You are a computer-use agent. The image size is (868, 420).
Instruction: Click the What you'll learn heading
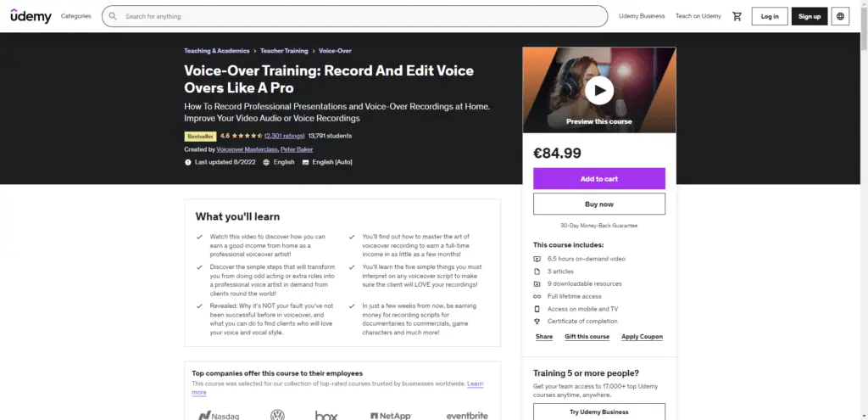(237, 216)
